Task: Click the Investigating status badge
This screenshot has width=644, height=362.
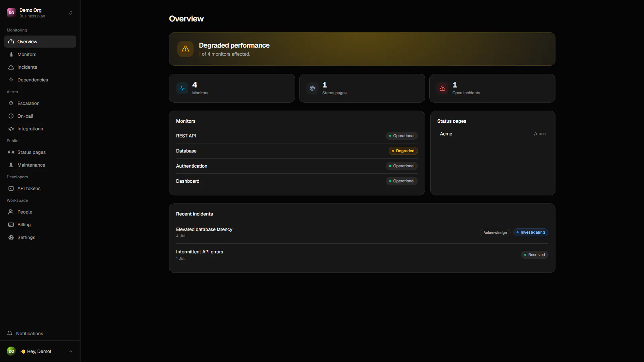Action: click(x=531, y=232)
